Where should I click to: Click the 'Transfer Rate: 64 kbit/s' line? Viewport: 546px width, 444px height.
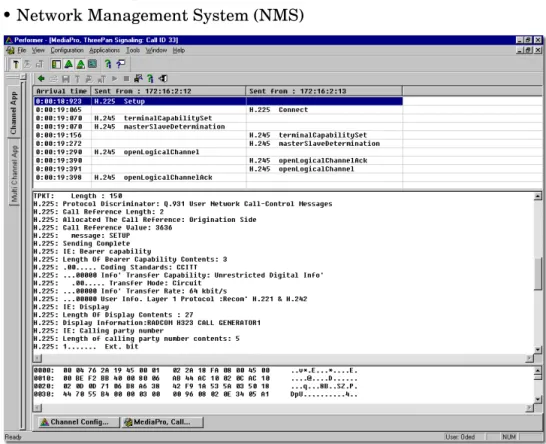(130, 291)
